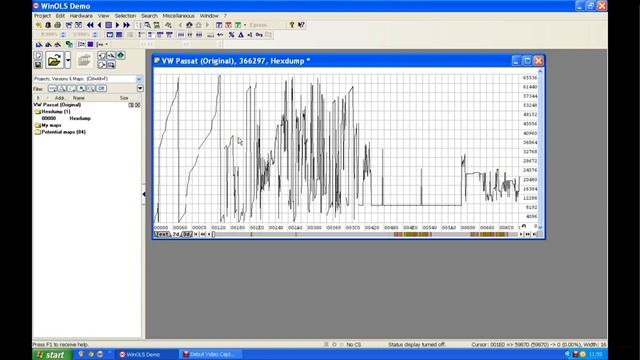The width and height of the screenshot is (640, 360).
Task: Click the fast rewind double-left arrow
Action: click(90, 25)
